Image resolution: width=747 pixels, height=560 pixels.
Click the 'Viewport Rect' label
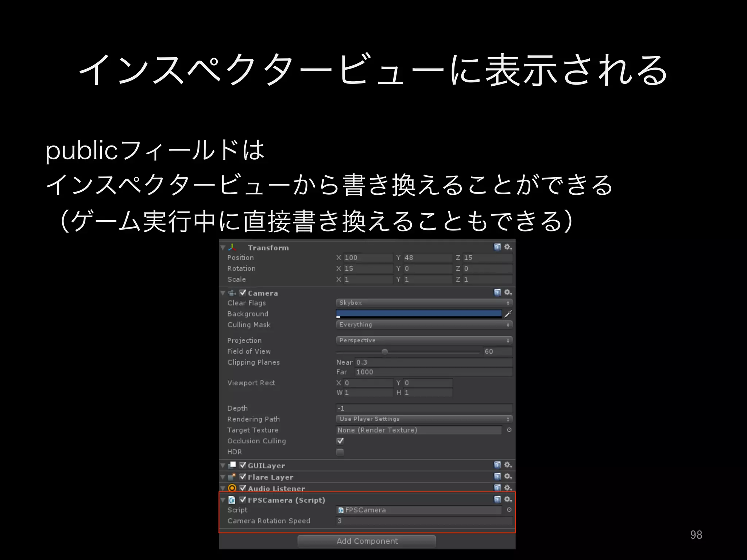tap(251, 383)
